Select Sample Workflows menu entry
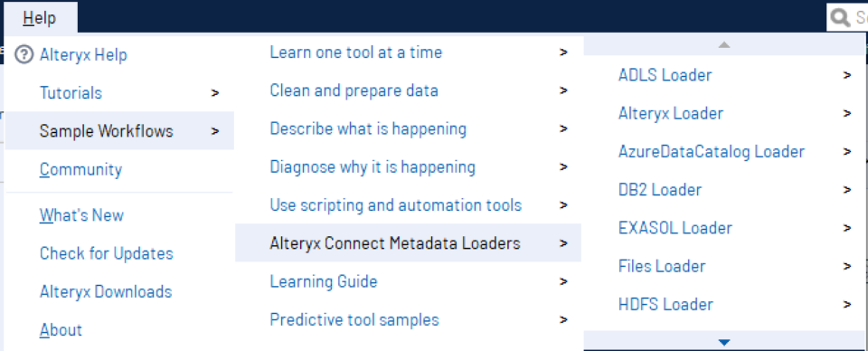The image size is (868, 351). (119, 130)
